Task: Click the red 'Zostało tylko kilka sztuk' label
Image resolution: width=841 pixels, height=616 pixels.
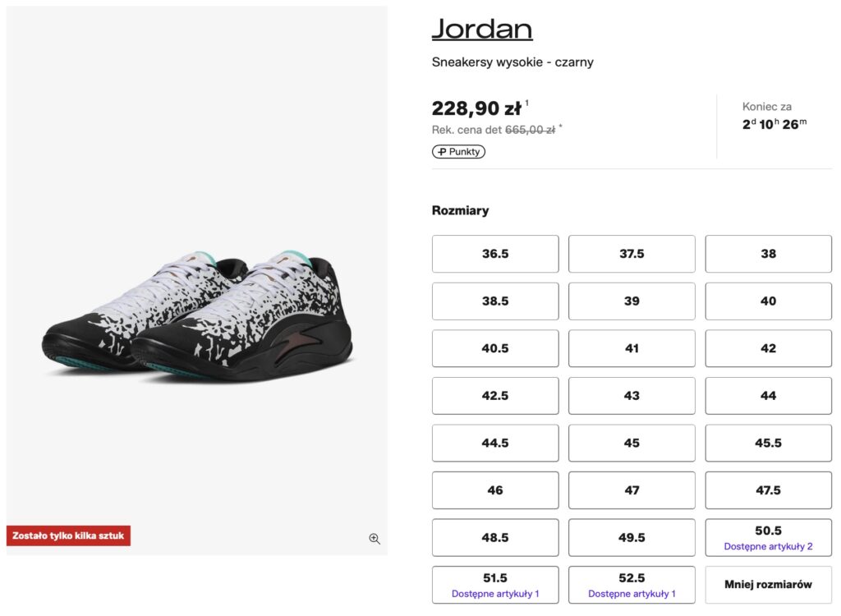Action: pos(68,536)
